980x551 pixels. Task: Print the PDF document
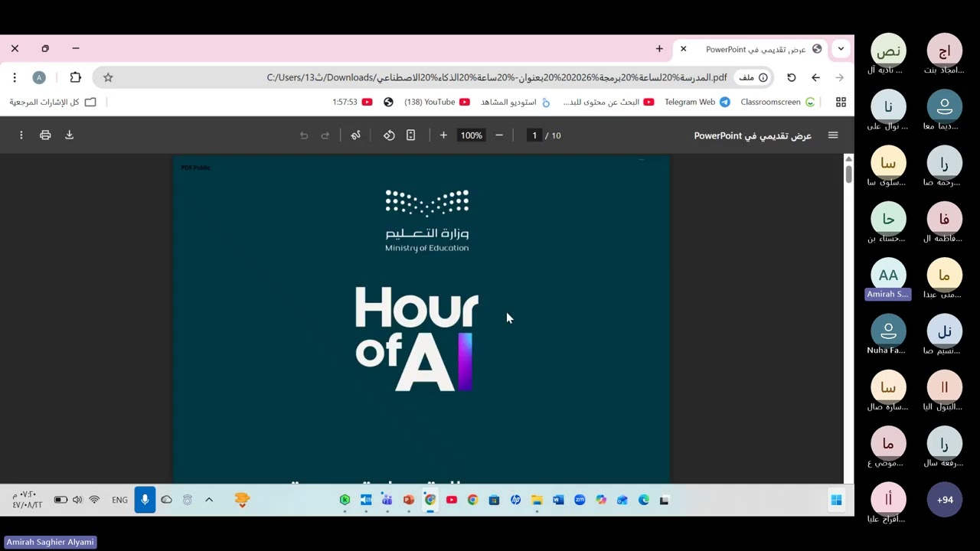(x=45, y=135)
